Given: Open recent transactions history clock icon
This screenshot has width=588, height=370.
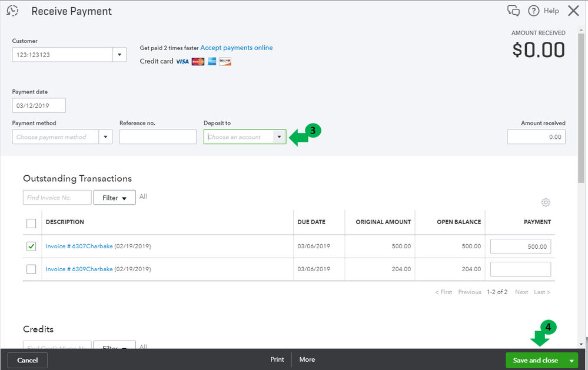Looking at the screenshot, I should 12,11.
